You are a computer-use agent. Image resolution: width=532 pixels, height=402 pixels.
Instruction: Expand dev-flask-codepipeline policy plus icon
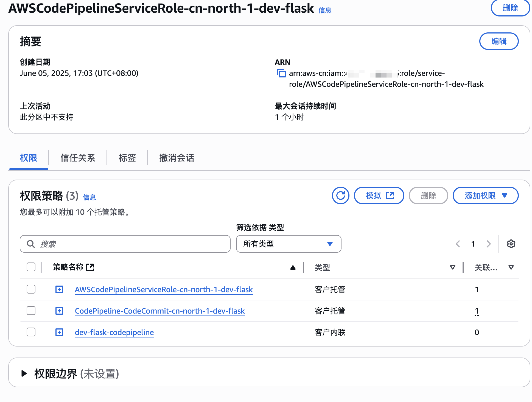tap(59, 332)
